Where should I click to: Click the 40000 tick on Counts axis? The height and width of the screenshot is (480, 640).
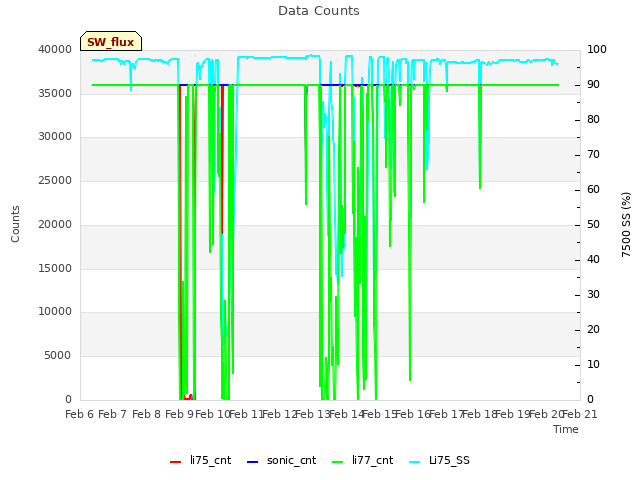pyautogui.click(x=55, y=49)
